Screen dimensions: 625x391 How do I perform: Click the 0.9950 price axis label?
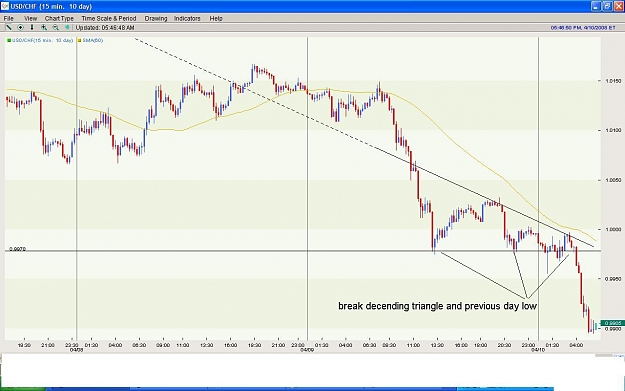tap(613, 279)
